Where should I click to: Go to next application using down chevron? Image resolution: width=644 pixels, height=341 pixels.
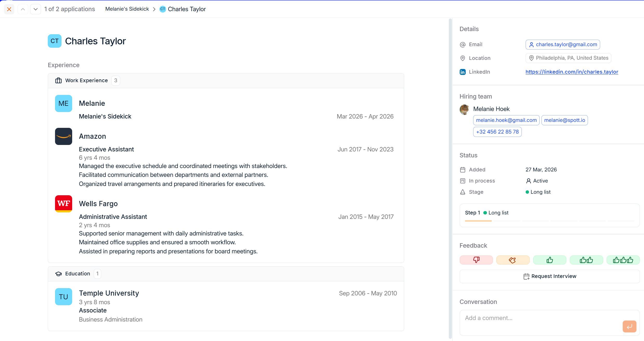36,9
